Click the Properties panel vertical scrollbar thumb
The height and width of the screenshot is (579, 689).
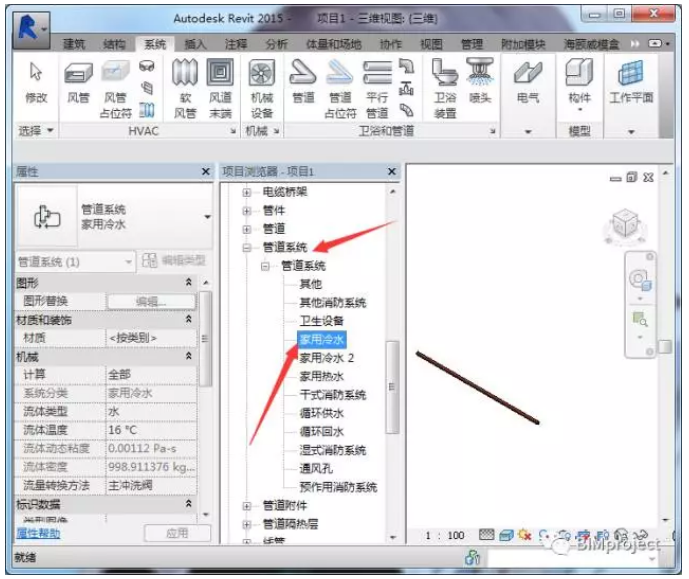[205, 338]
